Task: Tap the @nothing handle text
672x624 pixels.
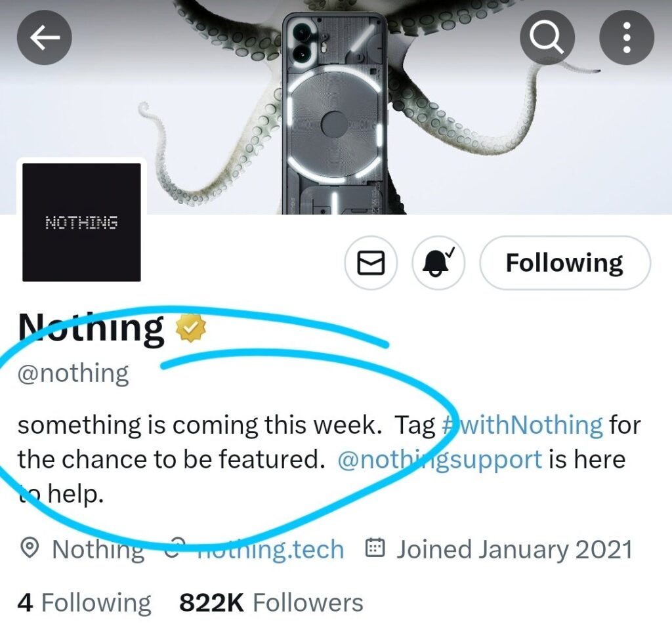Action: 73,373
